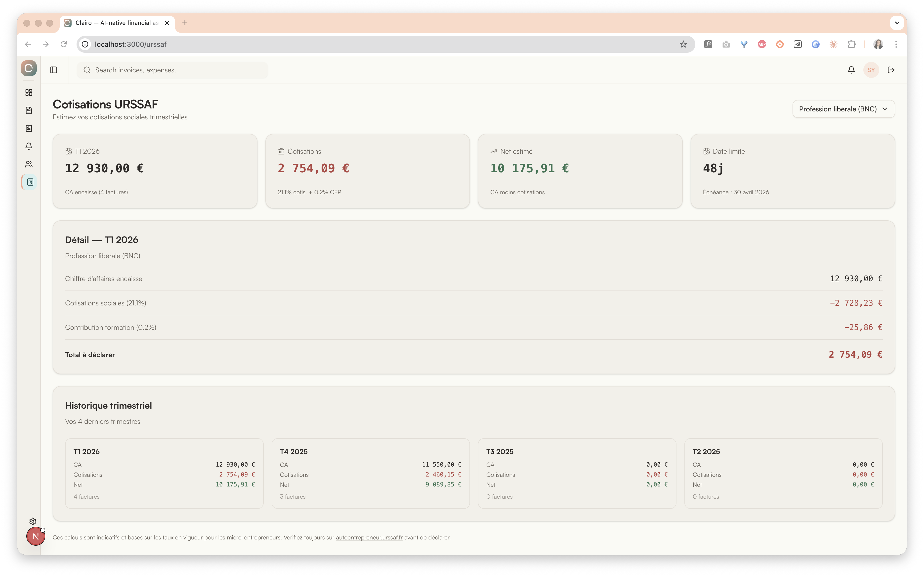Click the ABP adblock extension icon

pyautogui.click(x=762, y=45)
